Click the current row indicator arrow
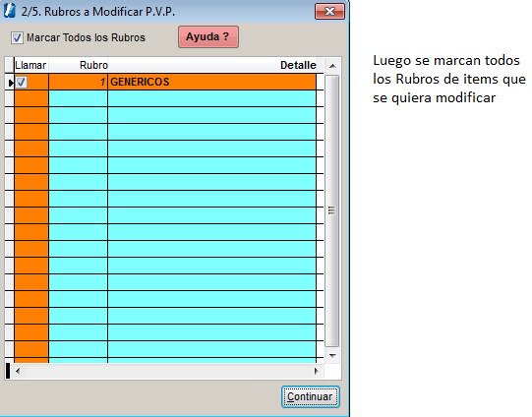Image resolution: width=532 pixels, height=417 pixels. tap(10, 82)
